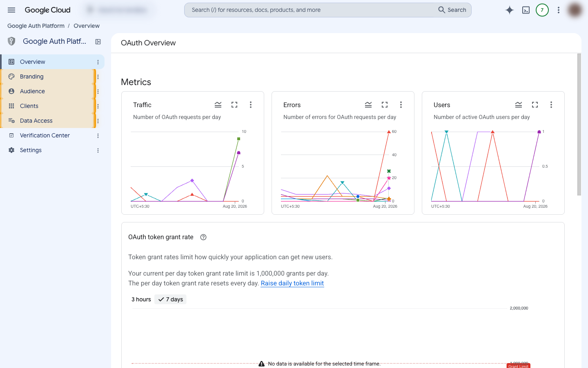Open the top bar three-dot settings menu

click(559, 10)
